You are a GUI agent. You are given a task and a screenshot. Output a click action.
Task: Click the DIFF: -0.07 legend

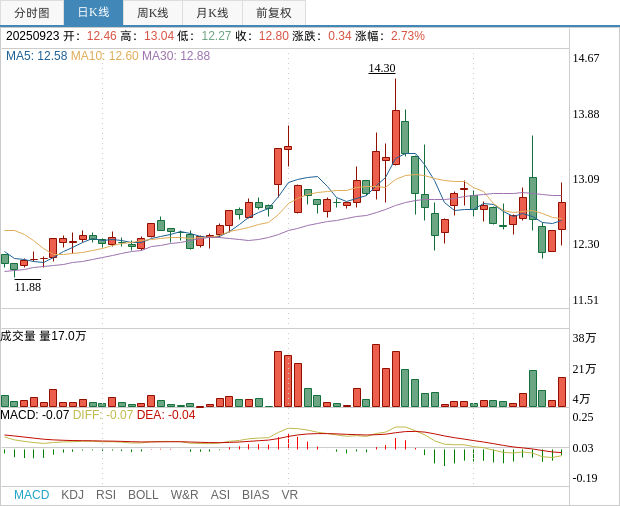(103, 415)
